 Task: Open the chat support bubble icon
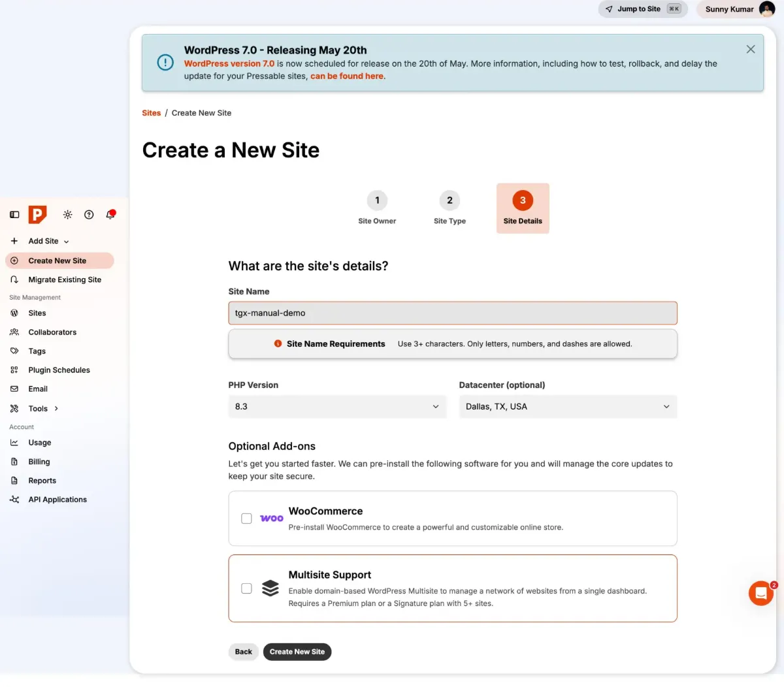click(x=760, y=593)
